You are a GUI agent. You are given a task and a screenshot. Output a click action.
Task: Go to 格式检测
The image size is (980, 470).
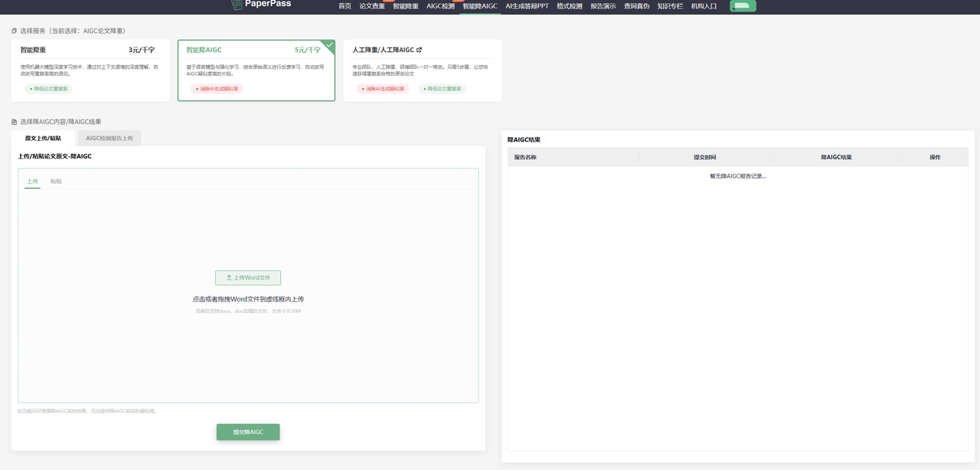click(x=570, y=6)
